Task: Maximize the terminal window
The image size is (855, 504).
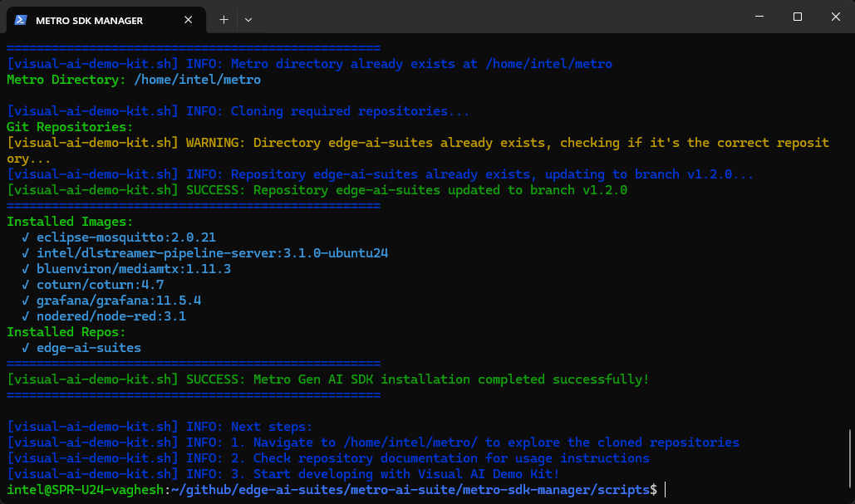Action: click(797, 17)
